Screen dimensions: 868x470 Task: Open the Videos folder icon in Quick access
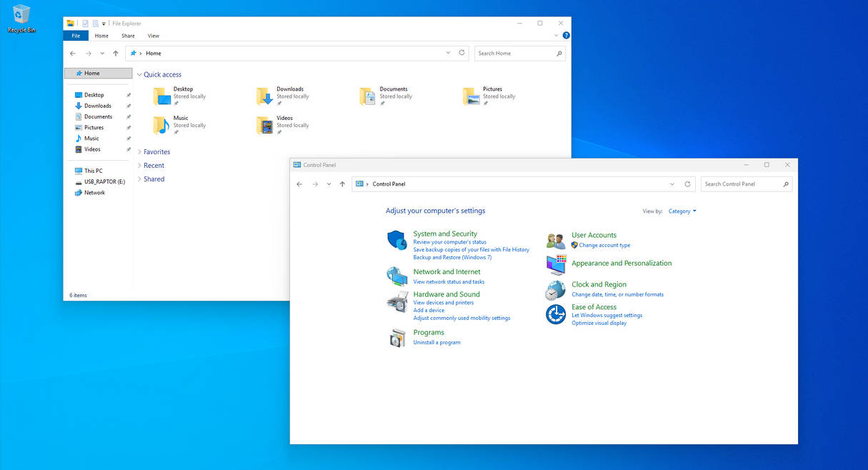(265, 126)
